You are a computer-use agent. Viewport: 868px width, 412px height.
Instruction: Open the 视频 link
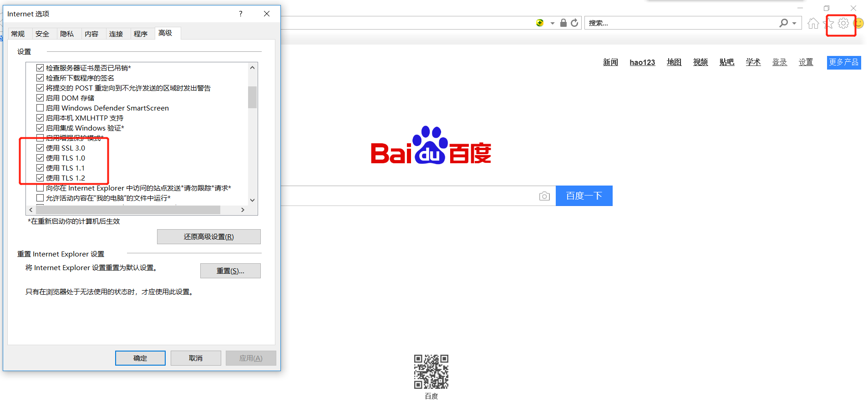click(700, 62)
